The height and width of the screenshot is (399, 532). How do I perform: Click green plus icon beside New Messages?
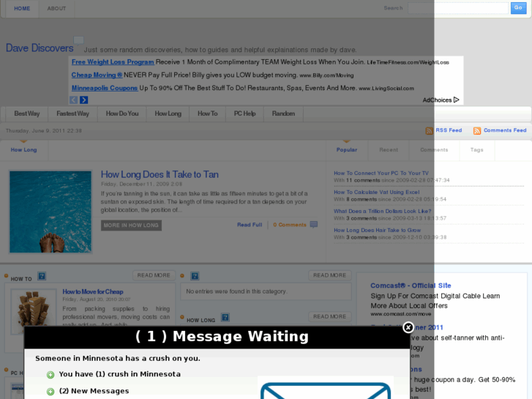click(x=50, y=392)
